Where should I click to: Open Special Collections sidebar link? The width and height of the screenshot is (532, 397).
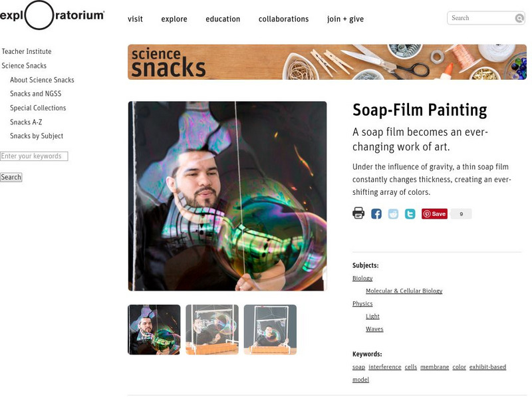coord(38,108)
